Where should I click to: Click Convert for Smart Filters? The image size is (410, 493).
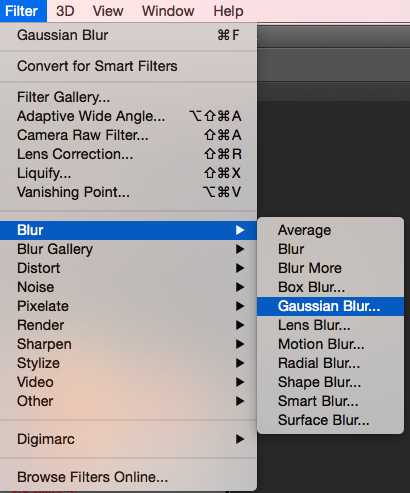128,66
